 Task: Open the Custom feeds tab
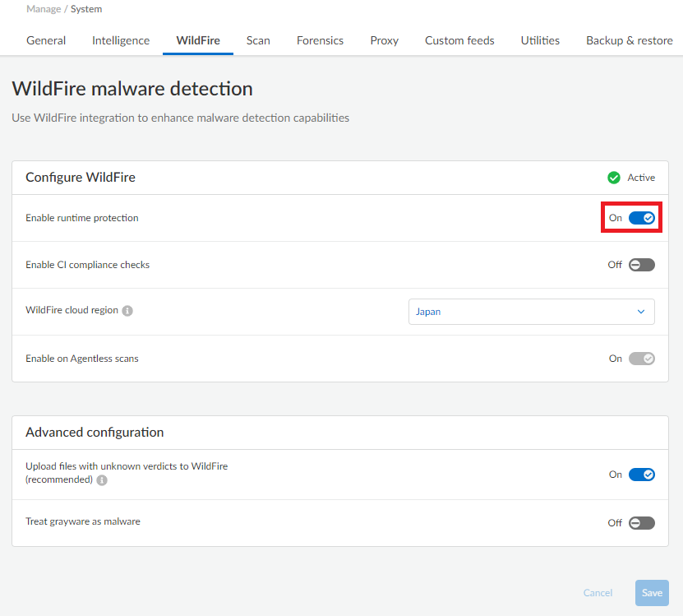(459, 40)
